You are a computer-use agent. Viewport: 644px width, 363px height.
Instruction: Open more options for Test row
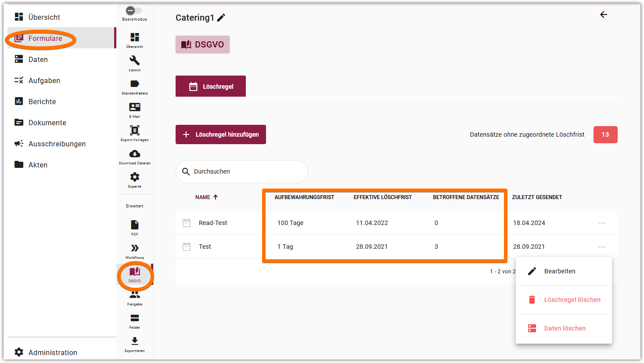(x=602, y=247)
